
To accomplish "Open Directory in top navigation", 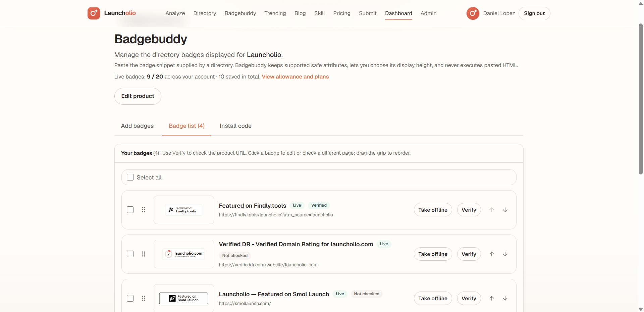I will coord(205,13).
